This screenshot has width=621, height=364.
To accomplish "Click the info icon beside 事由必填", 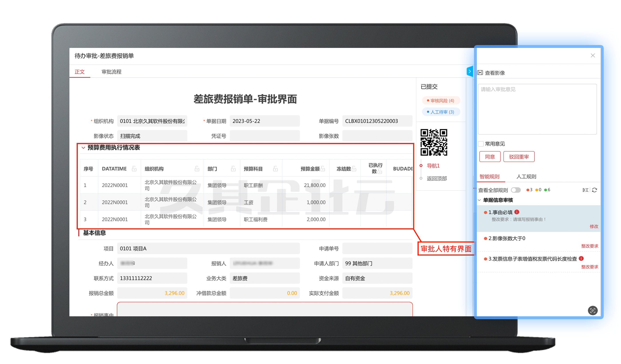I will tap(517, 212).
